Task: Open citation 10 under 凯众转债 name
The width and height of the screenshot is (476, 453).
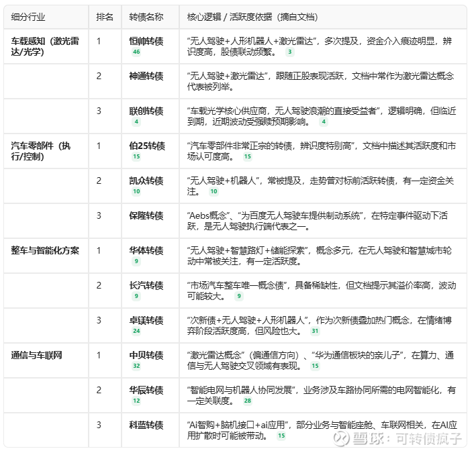Action: (x=136, y=191)
